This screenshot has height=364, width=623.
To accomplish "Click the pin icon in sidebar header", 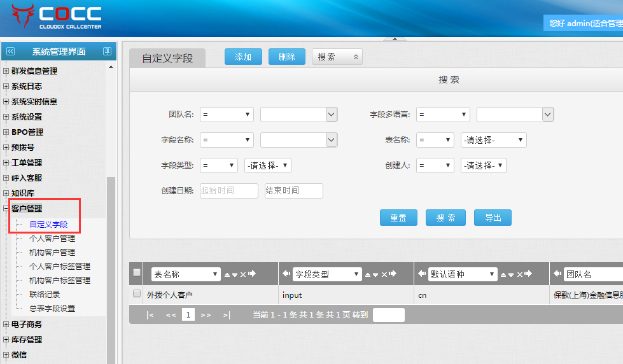I will coord(107,52).
